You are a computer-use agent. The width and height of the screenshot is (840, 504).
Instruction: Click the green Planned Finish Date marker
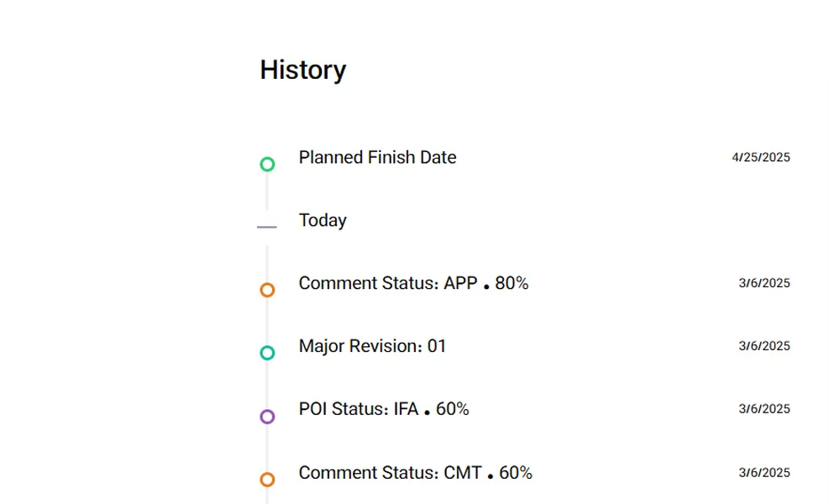click(x=267, y=165)
